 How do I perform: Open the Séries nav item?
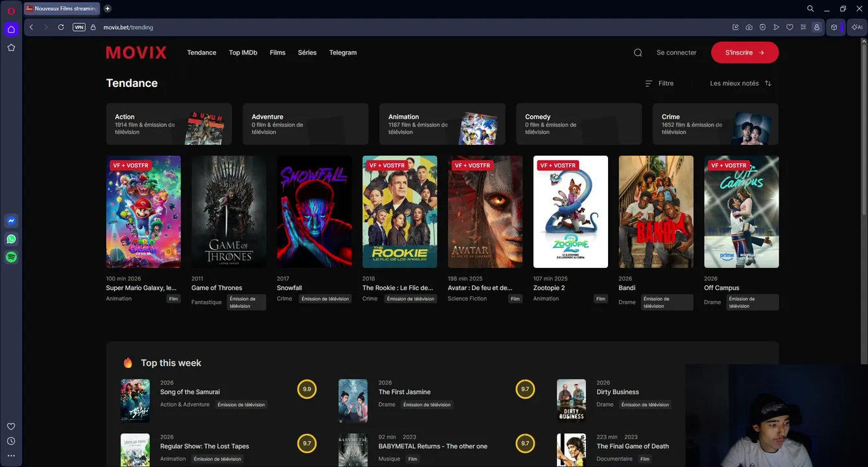point(307,53)
